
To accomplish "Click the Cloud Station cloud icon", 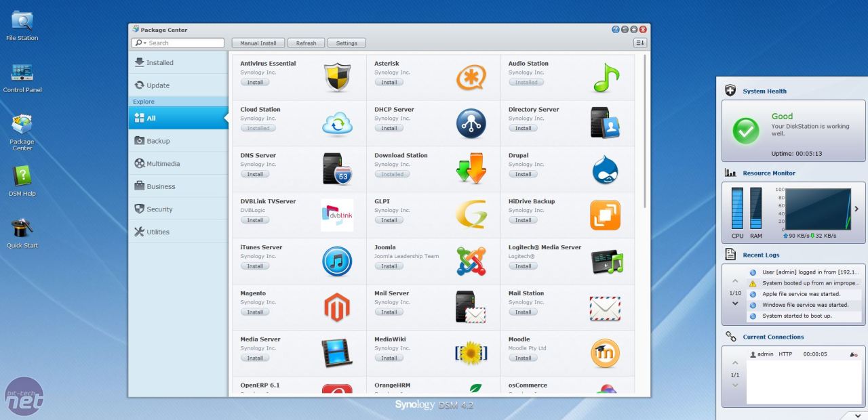I will tap(337, 123).
